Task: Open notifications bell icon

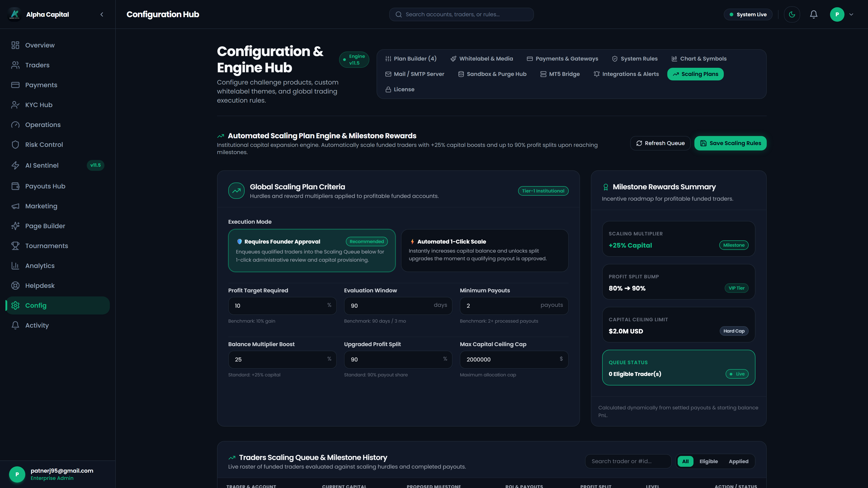Action: pos(814,14)
